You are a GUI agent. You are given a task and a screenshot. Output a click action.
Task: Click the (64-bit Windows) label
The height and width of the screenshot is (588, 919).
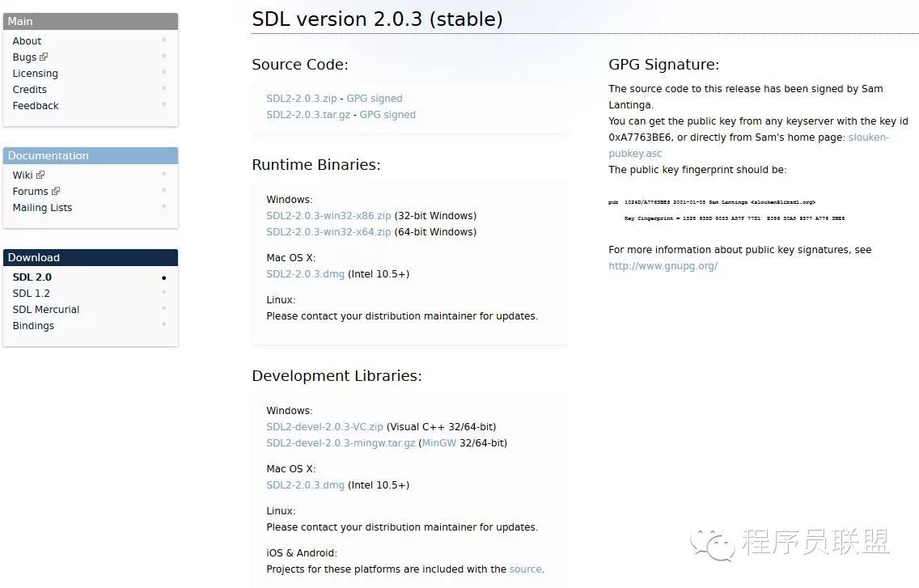pyautogui.click(x=435, y=232)
